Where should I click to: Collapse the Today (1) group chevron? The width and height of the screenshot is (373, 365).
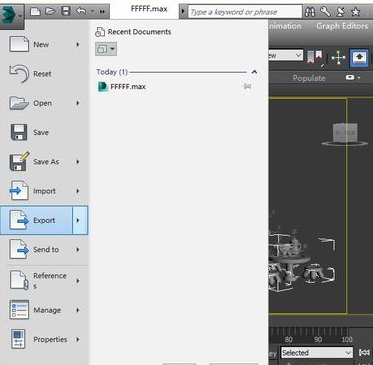pos(254,72)
